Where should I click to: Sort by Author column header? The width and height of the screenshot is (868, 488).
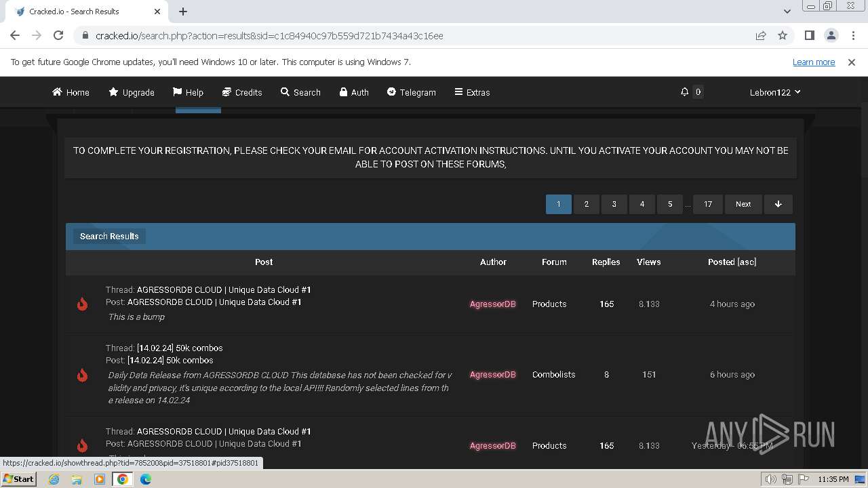coord(493,262)
